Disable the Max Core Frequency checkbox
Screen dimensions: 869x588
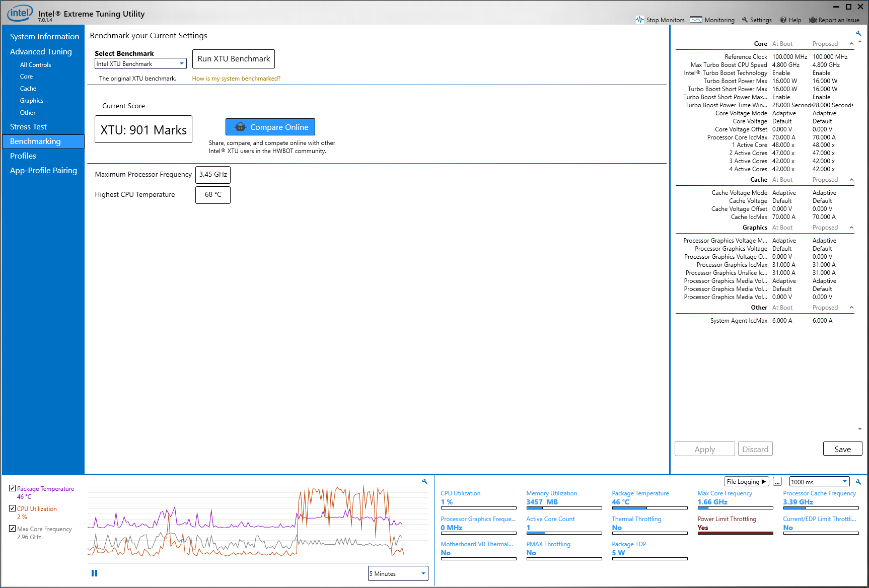pos(12,529)
